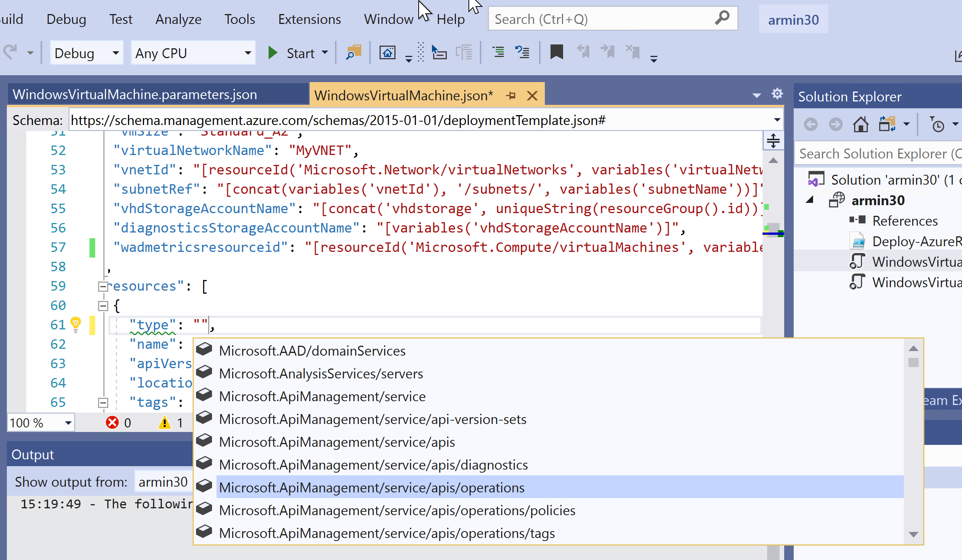
Task: Expand the Any CPU platform dropdown
Action: (248, 53)
